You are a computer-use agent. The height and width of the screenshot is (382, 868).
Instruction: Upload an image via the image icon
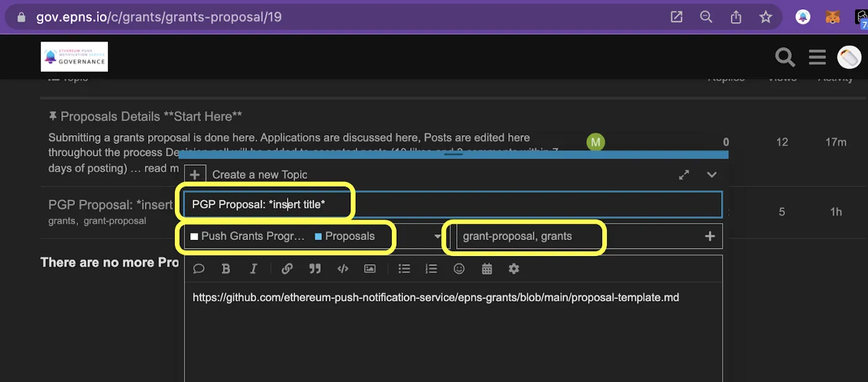370,269
